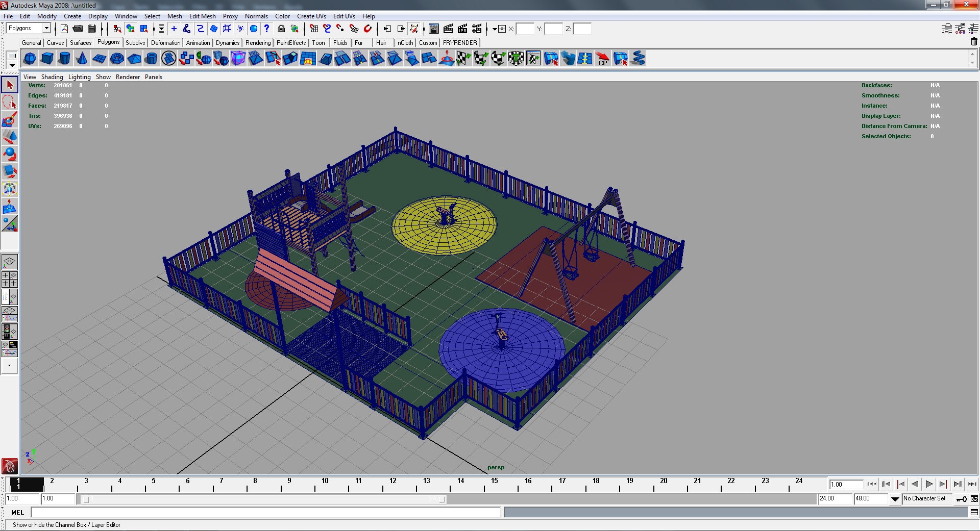
Task: Create a polygon torus from shelf
Action: [x=117, y=59]
